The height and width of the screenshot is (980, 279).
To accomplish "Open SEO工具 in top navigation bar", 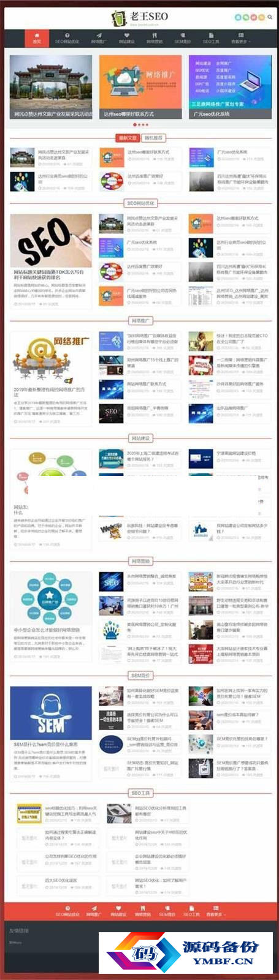I will tap(210, 38).
